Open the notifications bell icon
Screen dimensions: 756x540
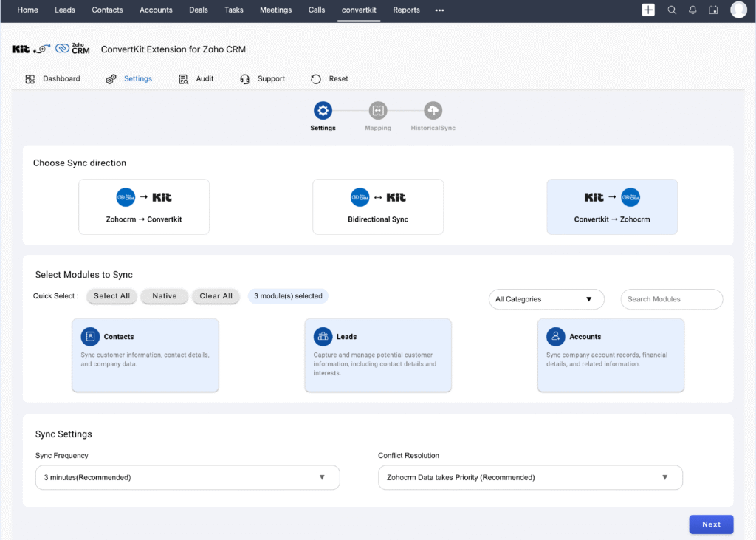[693, 10]
